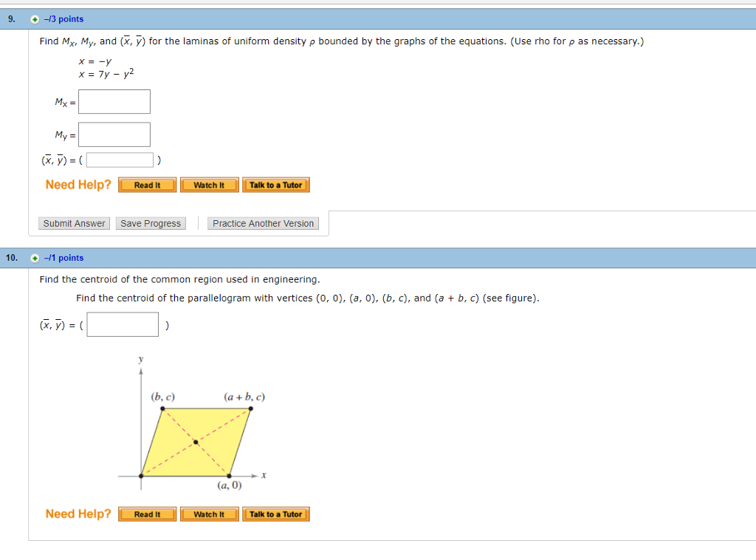Click the green plus icon beside question 10
Screen dimensions: 756x560
(35, 257)
